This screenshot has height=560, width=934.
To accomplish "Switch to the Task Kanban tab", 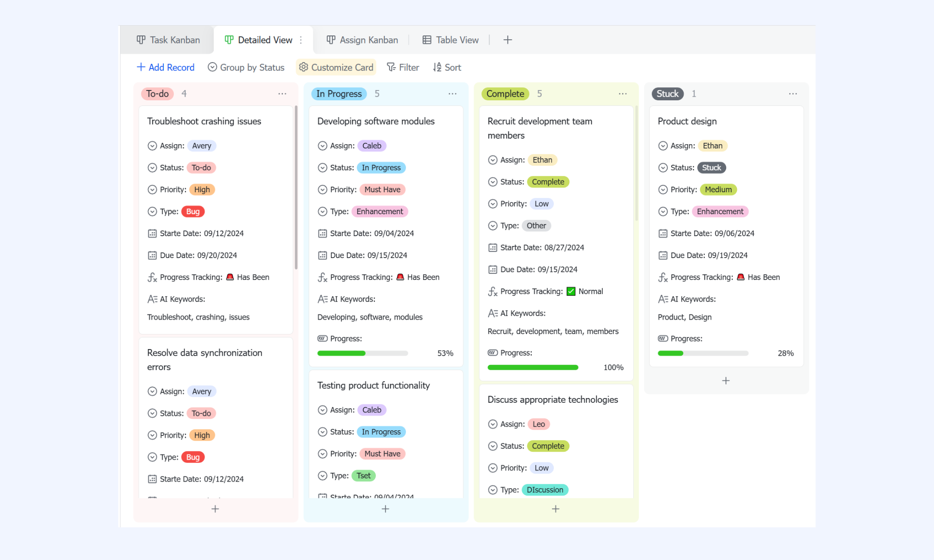I will (x=168, y=40).
